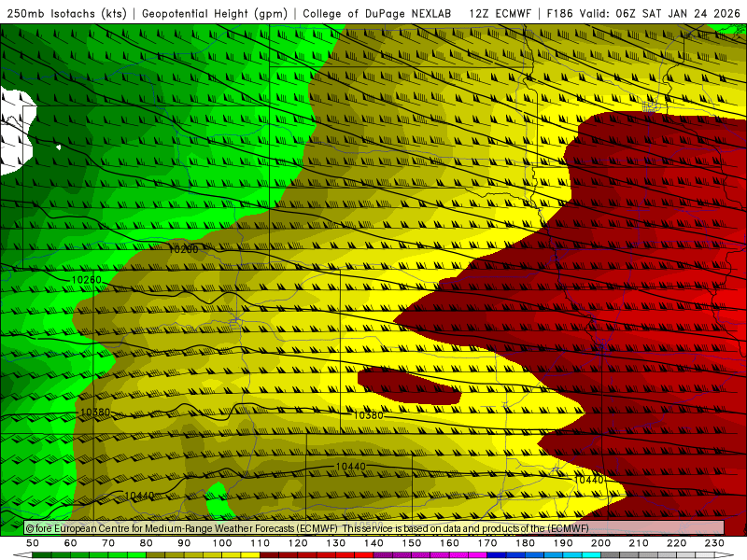Click the 'College of DuPage NEXLAB' header text
The height and width of the screenshot is (560, 747).
377,13
